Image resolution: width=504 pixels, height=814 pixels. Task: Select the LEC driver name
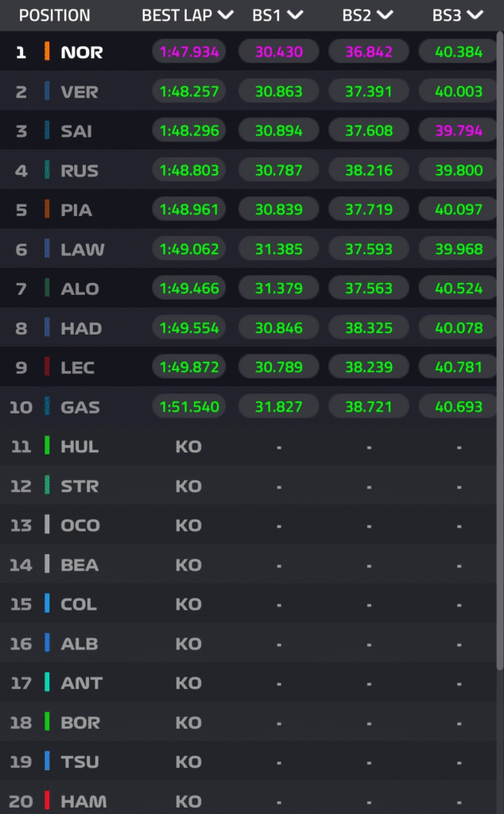coord(77,367)
